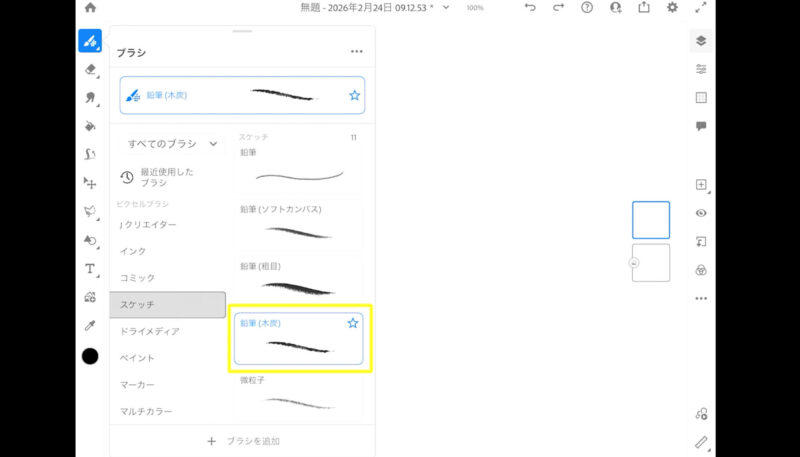This screenshot has height=457, width=800.
Task: Toggle the precision grid panel
Action: (701, 97)
